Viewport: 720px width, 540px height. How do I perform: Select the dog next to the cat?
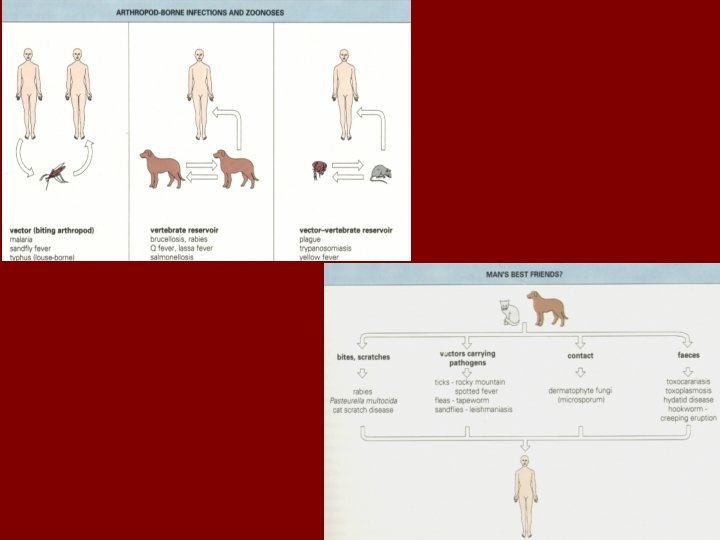547,308
